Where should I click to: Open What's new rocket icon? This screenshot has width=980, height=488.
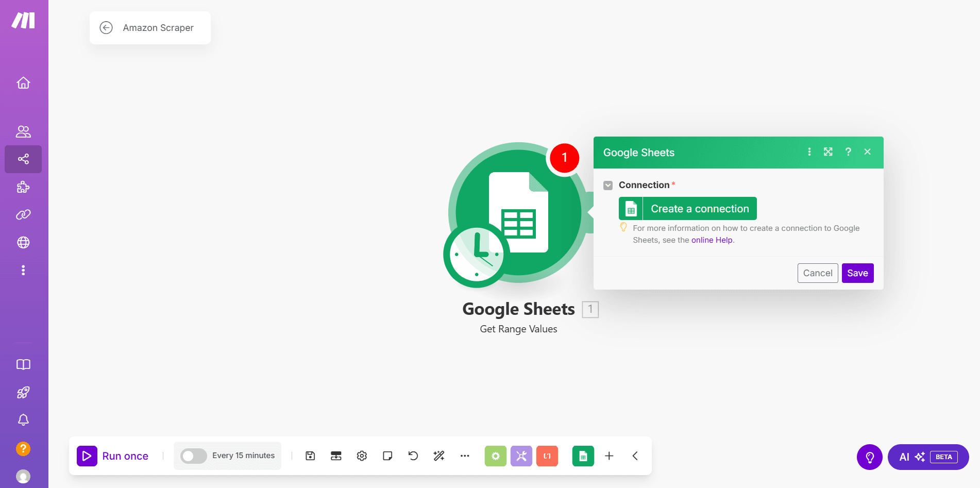(x=23, y=392)
